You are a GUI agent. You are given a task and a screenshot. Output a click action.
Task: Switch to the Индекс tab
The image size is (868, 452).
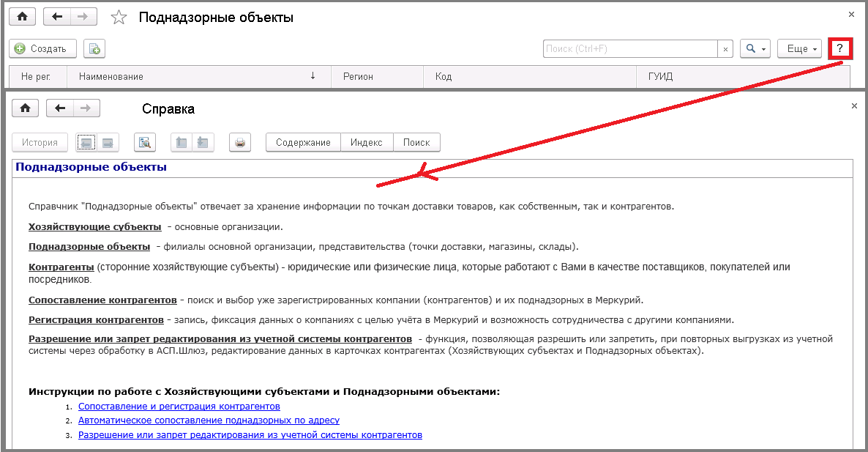367,142
